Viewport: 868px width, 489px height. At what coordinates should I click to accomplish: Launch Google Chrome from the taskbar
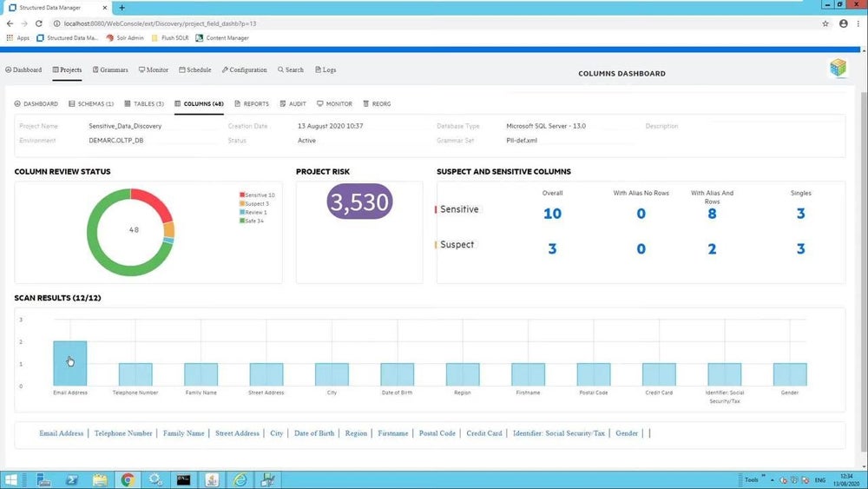click(128, 479)
